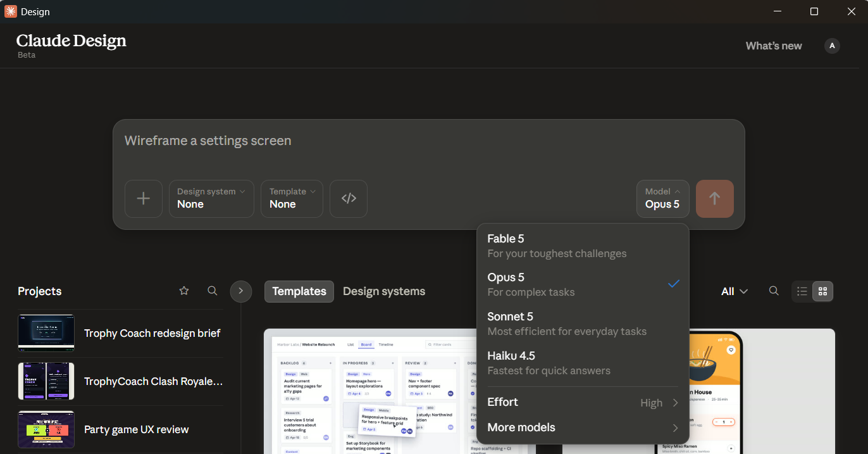
Task: Choose the Haiku 4.5 model
Action: (x=583, y=363)
